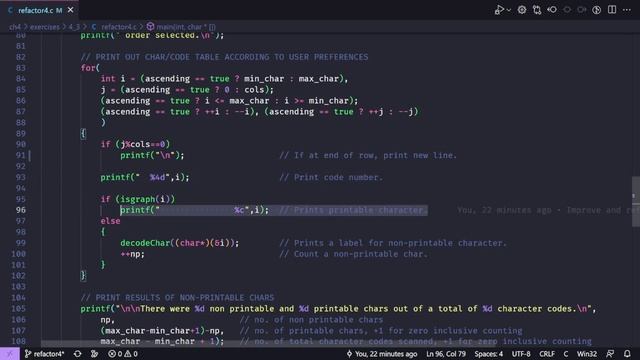This screenshot has width=640, height=360.
Task: Open the circular timeline icon in toolbar
Action: [x=597, y=10]
